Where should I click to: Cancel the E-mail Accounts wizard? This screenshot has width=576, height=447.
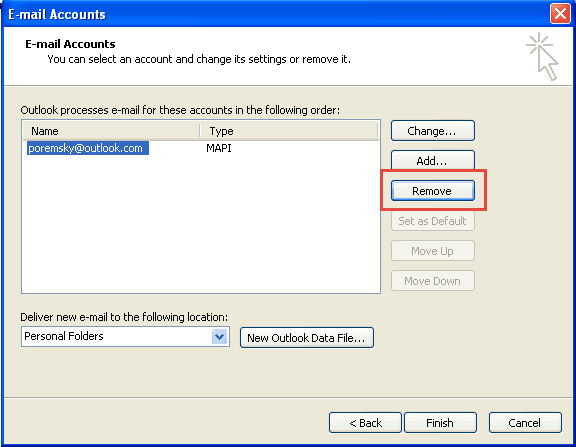[x=525, y=423]
